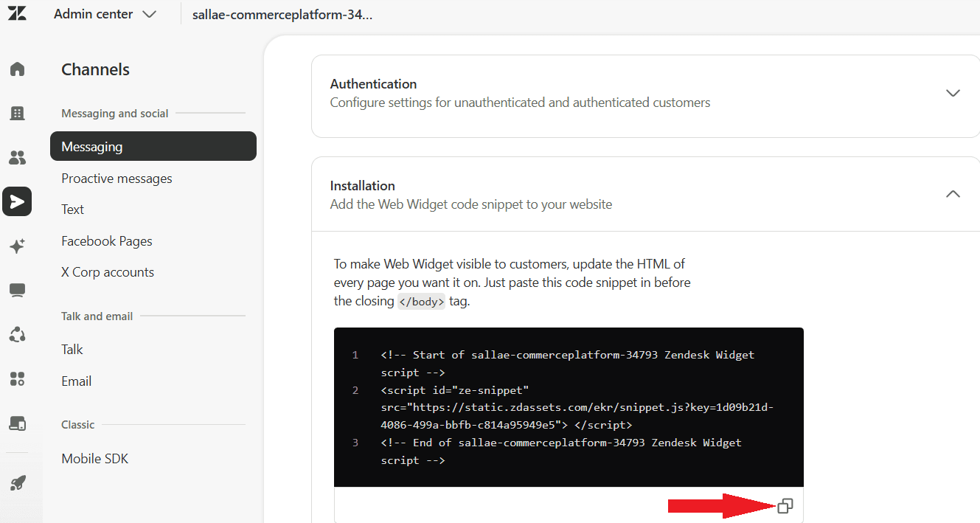Click the Zendesk logo
980x523 pixels.
coord(17,13)
